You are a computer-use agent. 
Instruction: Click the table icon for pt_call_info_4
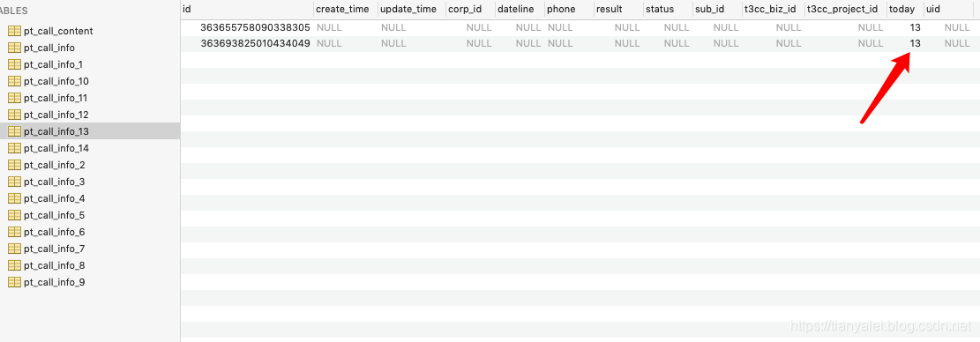pyautogui.click(x=14, y=198)
